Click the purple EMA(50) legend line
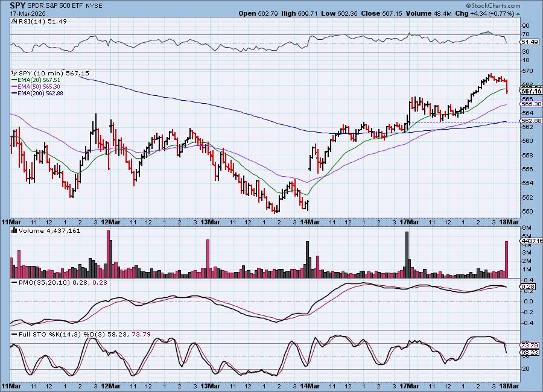This screenshot has height=392, width=543. coord(14,87)
